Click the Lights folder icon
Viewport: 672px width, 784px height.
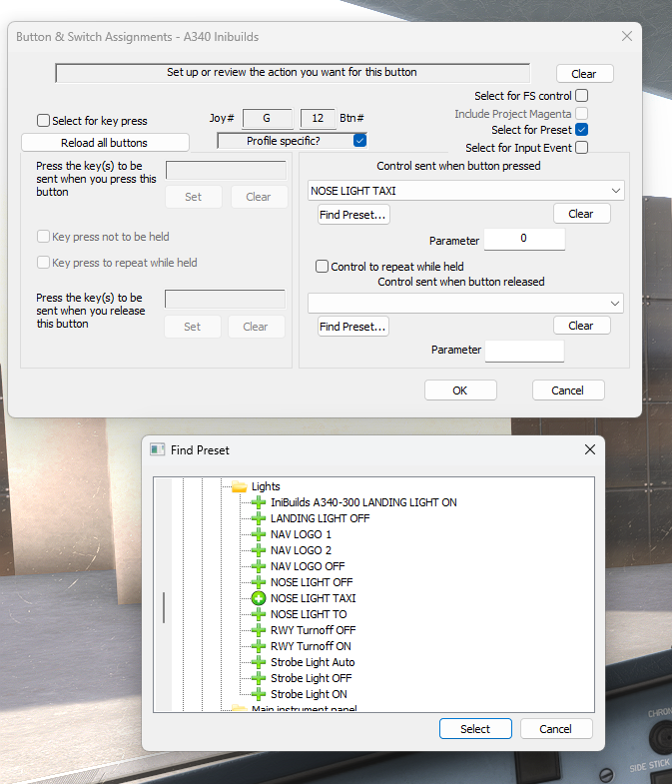(x=240, y=486)
